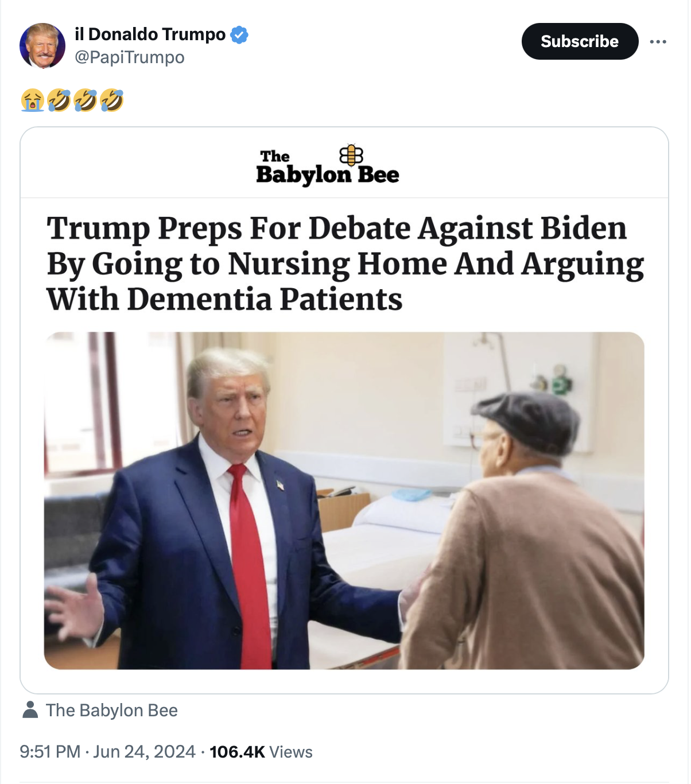691x784 pixels.
Task: Open the three-dot more options menu
Action: click(658, 41)
